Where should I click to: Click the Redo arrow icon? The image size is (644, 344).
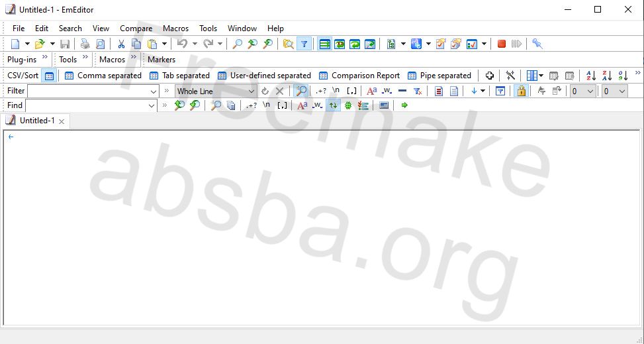(x=208, y=44)
